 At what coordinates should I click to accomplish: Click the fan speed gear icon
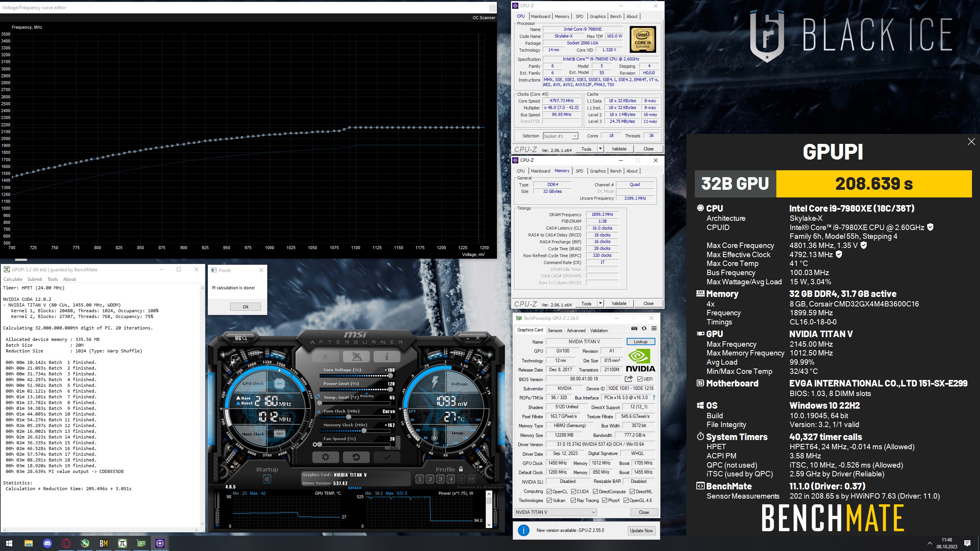(315, 445)
